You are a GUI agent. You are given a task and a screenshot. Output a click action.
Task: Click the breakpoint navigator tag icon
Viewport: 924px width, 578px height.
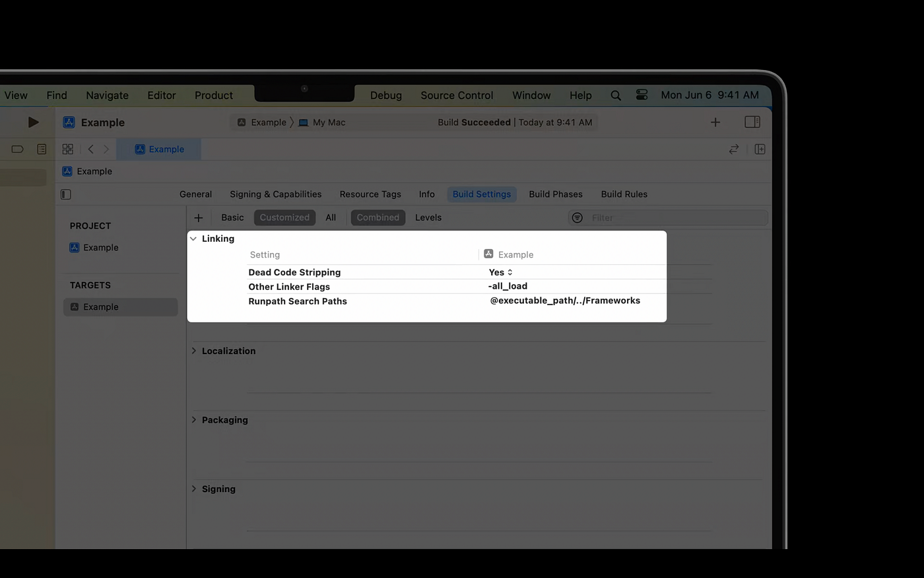click(x=18, y=149)
